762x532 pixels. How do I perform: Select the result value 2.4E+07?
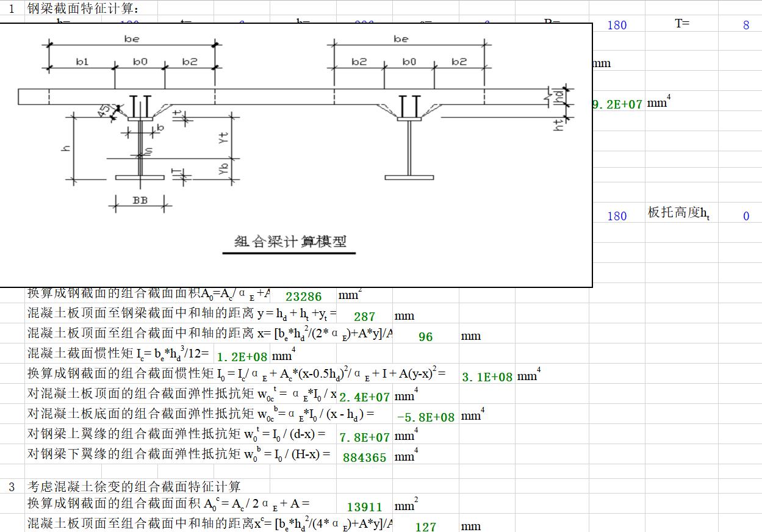364,397
